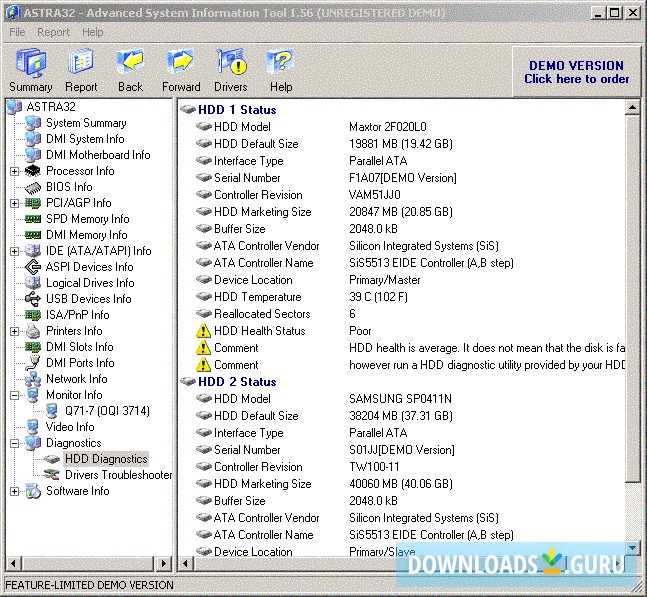
Task: Open the Drivers toolbar icon
Action: tap(231, 69)
